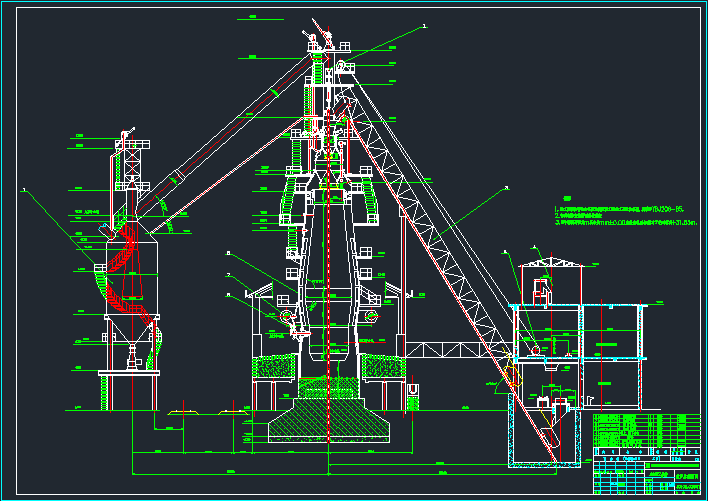Click the red vertical furnace centerline
708x501 pixels.
[327, 250]
